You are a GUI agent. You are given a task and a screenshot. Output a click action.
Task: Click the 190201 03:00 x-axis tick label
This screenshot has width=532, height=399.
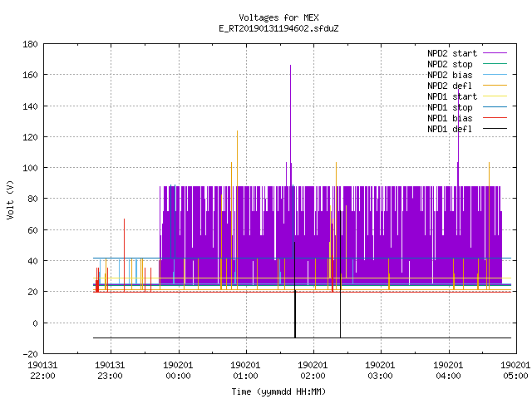pyautogui.click(x=380, y=371)
